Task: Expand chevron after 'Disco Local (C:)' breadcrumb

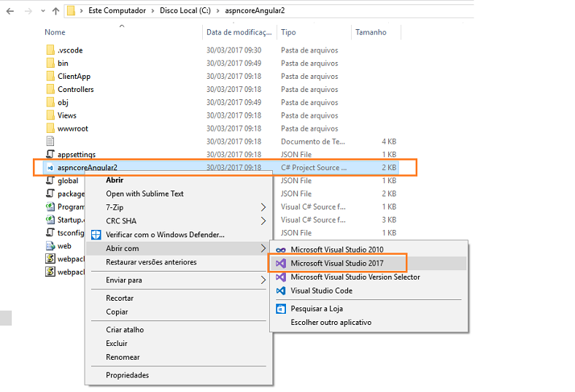Action: pyautogui.click(x=218, y=11)
